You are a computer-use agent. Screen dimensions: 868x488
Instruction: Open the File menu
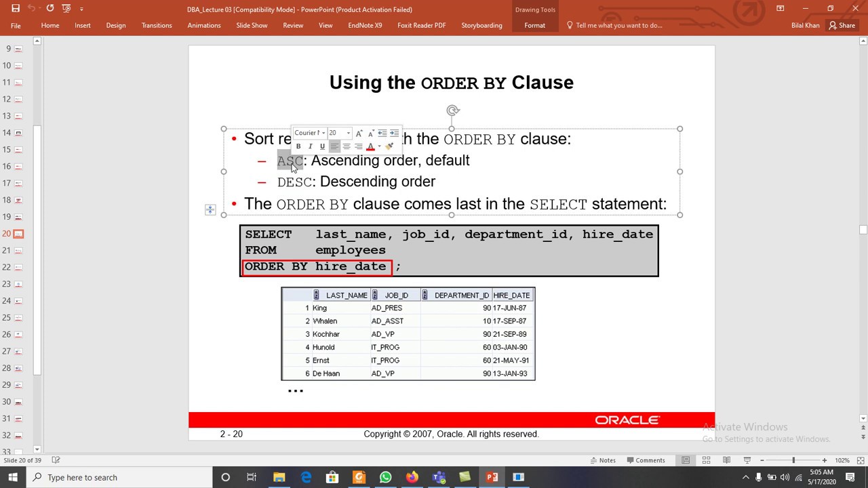coord(16,25)
